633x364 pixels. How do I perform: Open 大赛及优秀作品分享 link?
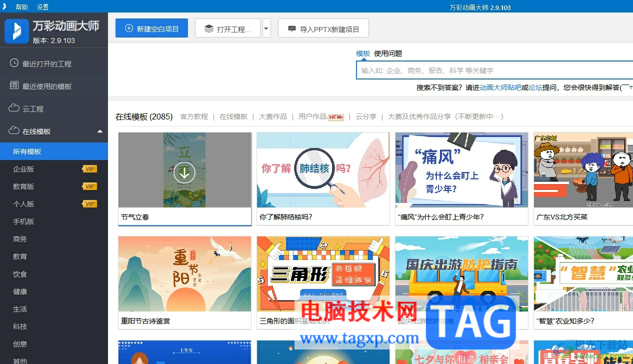445,116
